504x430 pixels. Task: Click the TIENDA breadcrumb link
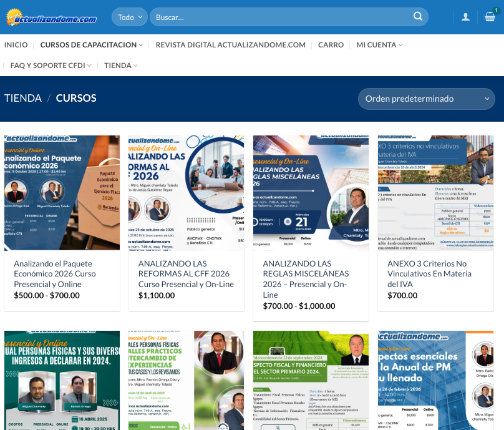coord(23,98)
